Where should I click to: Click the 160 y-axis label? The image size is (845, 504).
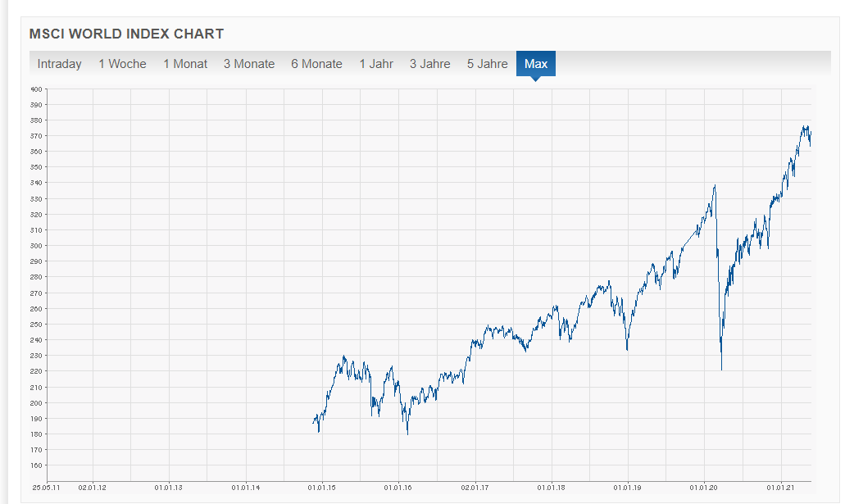tap(36, 465)
